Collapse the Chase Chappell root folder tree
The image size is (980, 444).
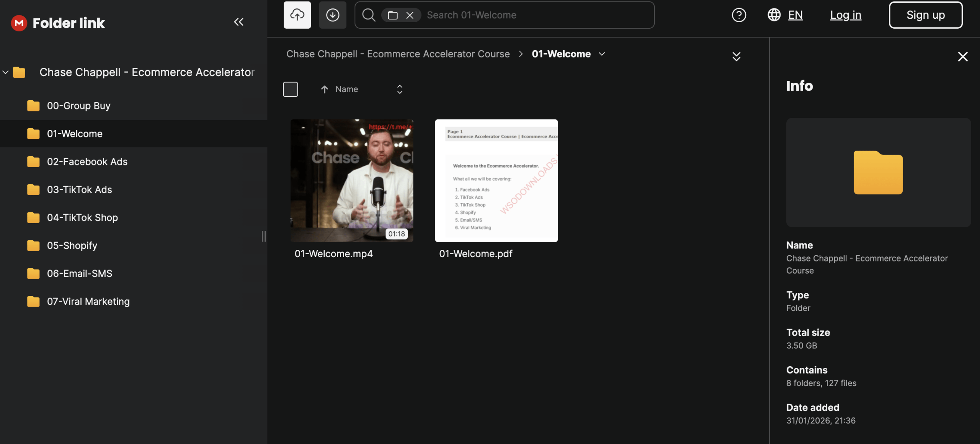click(x=5, y=72)
